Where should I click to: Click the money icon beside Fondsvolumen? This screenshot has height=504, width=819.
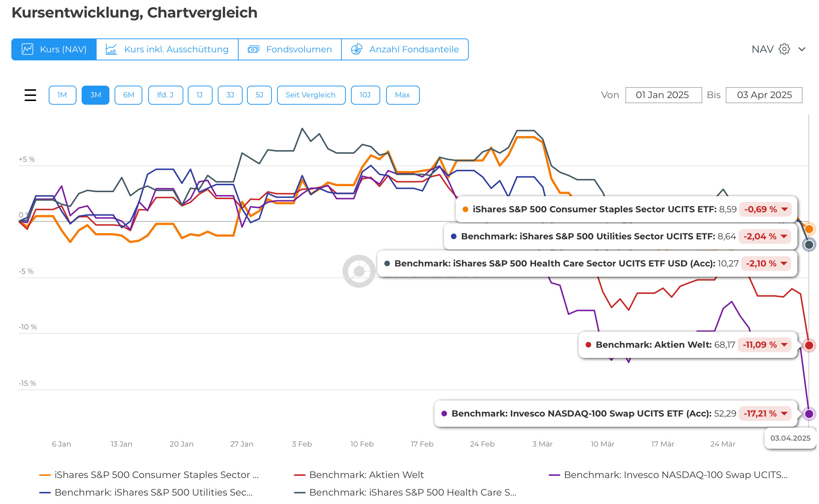[253, 49]
